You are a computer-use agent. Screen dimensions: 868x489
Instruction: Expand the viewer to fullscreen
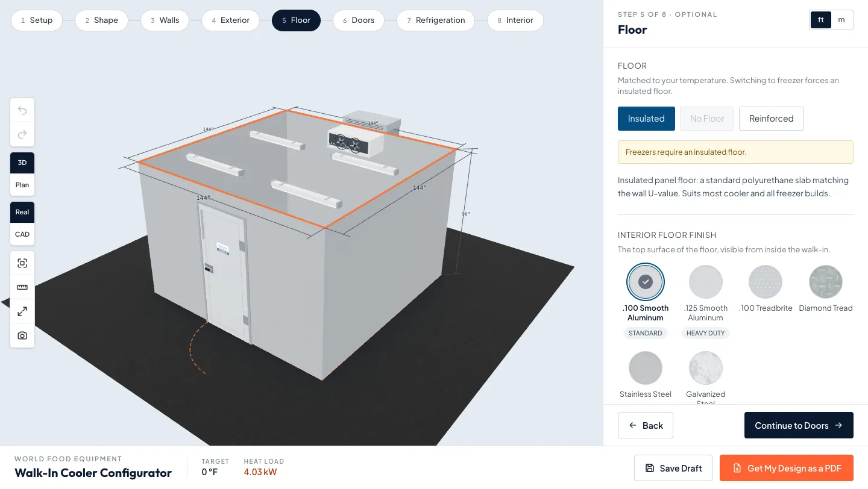22,311
